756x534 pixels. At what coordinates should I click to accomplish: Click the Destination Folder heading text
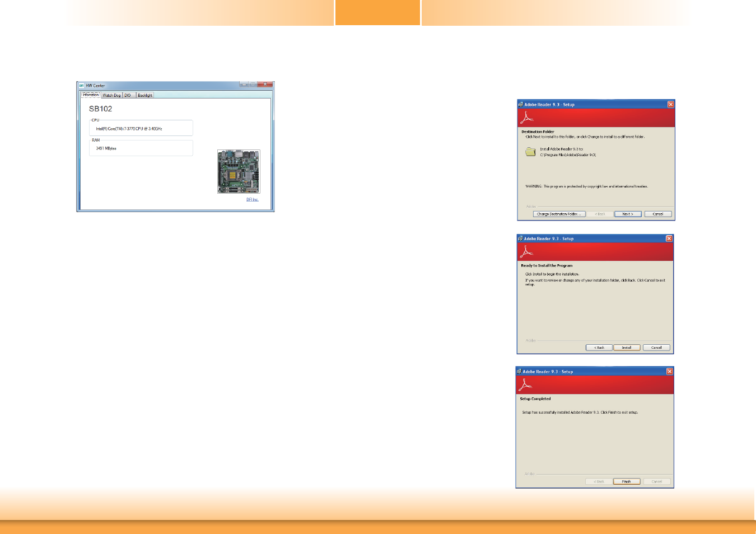(x=538, y=132)
